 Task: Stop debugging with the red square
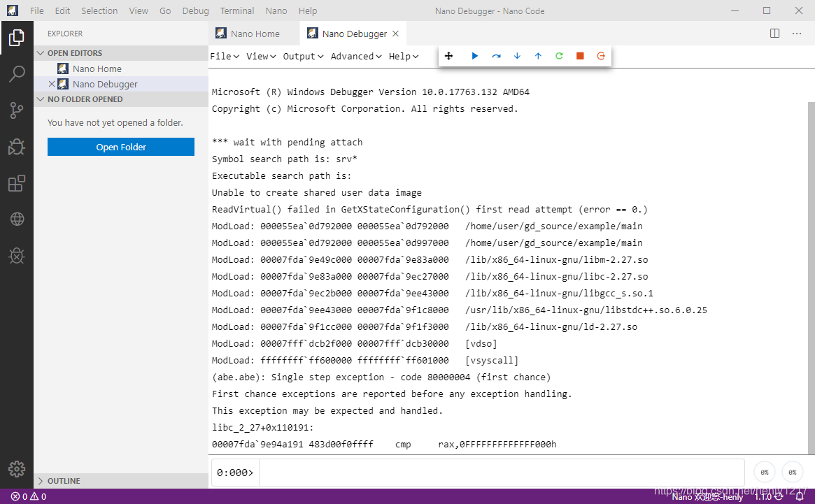(x=580, y=56)
